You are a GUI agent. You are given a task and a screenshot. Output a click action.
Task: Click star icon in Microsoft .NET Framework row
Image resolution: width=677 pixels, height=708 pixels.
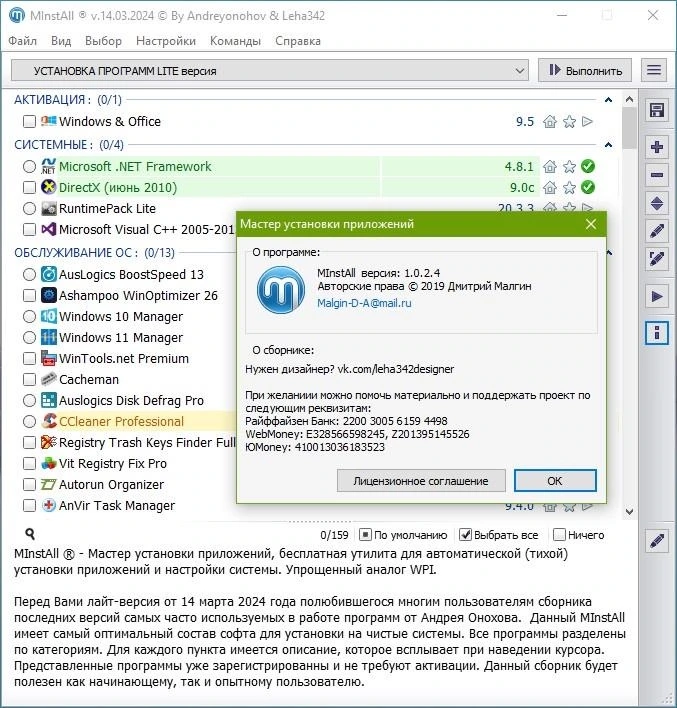569,167
